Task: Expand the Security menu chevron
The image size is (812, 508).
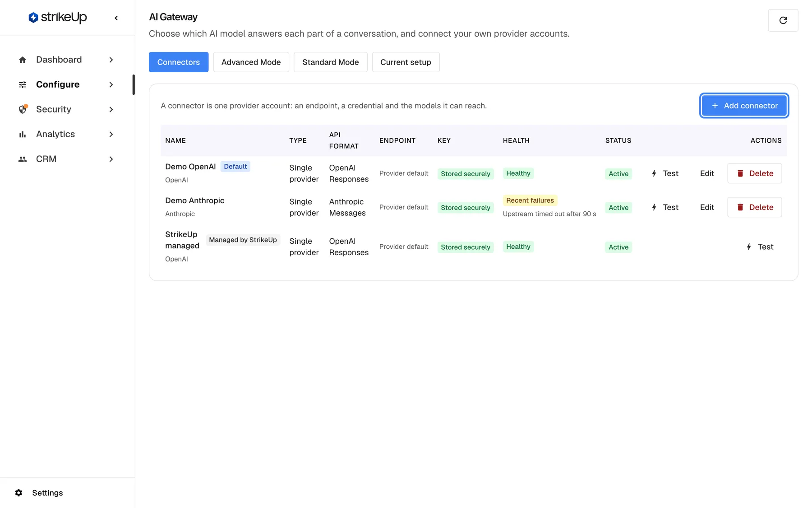Action: (111, 109)
